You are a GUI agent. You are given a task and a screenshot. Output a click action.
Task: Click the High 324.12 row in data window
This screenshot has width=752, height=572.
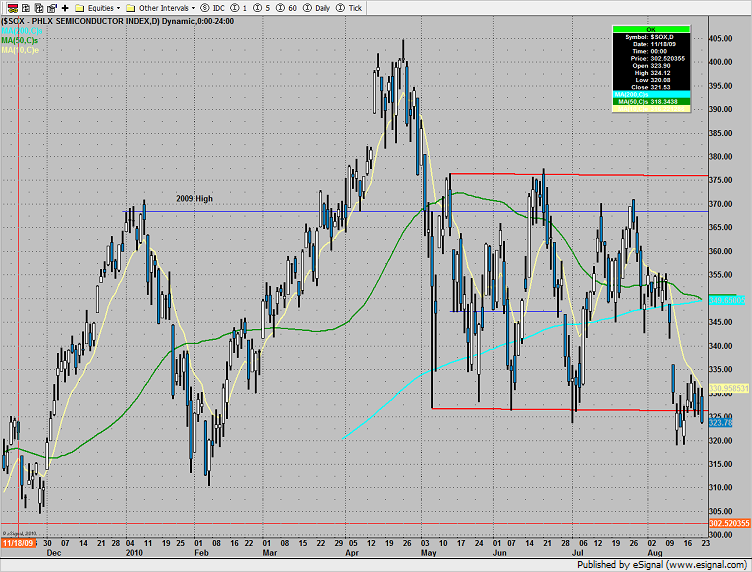651,73
